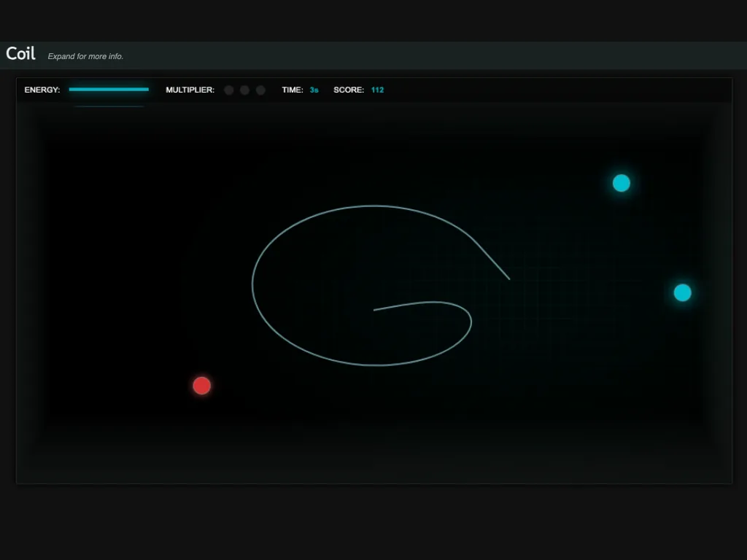This screenshot has width=747, height=560.
Task: Click the ENERGY: label
Action: [42, 90]
